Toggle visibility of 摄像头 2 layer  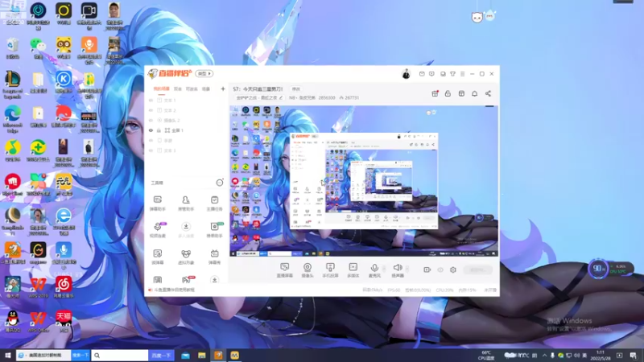(151, 120)
